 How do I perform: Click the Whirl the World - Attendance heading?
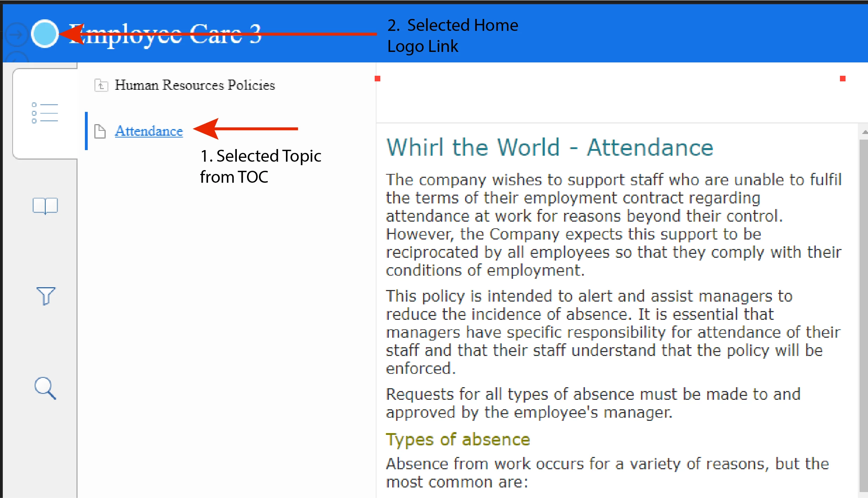[549, 147]
